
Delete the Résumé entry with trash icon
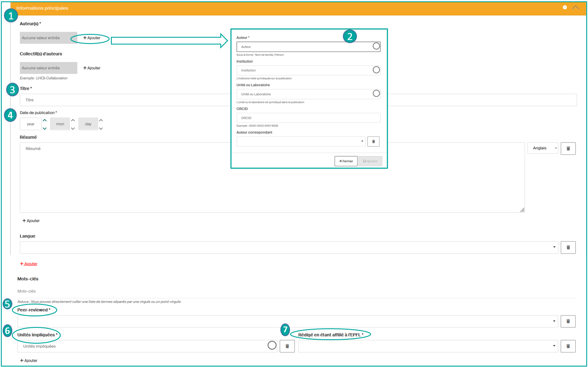tap(568, 148)
